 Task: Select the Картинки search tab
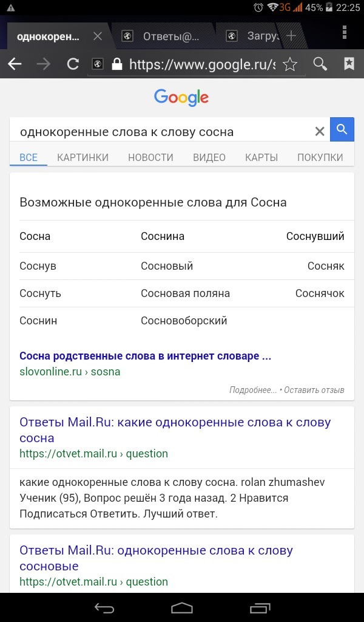83,157
